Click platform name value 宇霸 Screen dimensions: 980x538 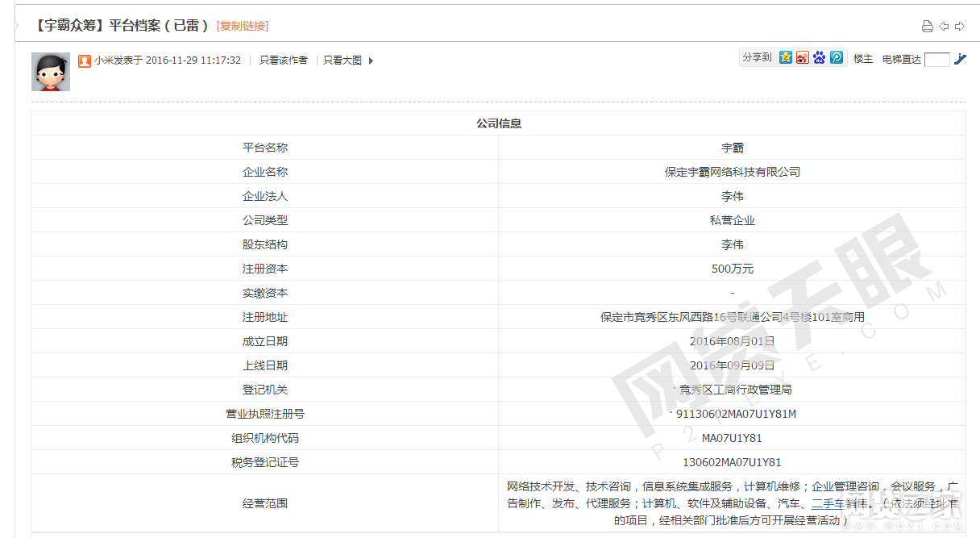pos(733,148)
